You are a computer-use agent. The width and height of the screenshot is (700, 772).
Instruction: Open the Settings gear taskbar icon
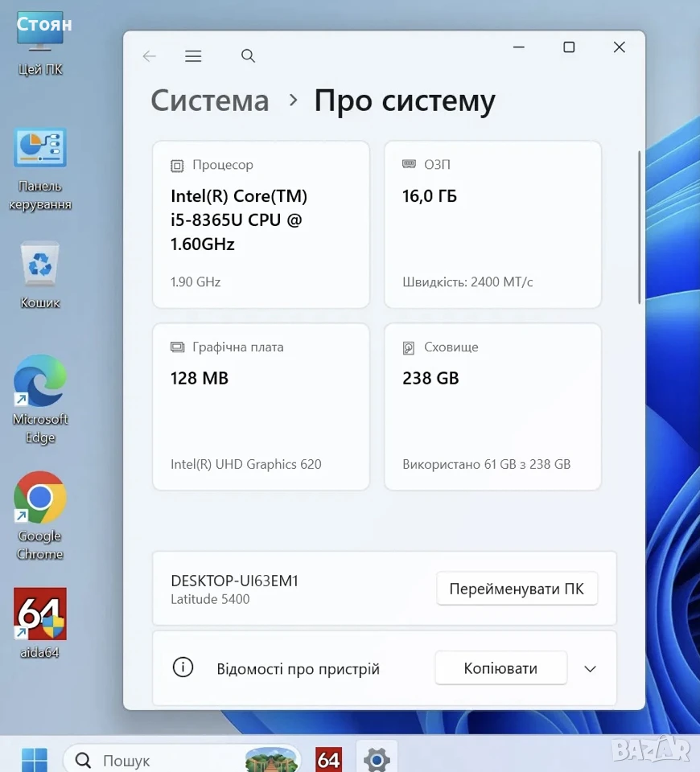[x=377, y=759]
